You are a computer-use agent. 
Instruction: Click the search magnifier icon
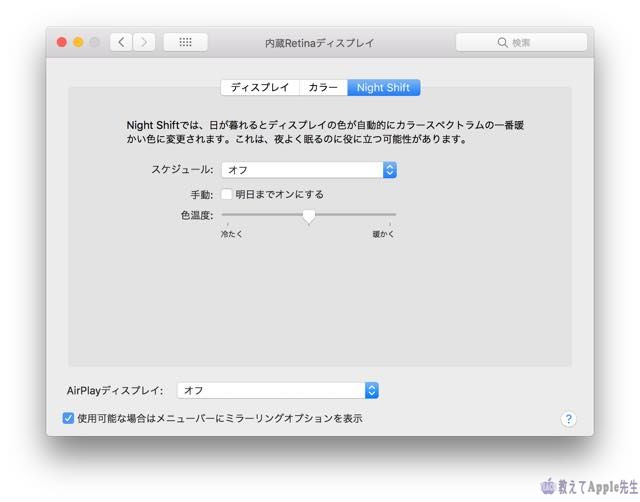point(502,42)
